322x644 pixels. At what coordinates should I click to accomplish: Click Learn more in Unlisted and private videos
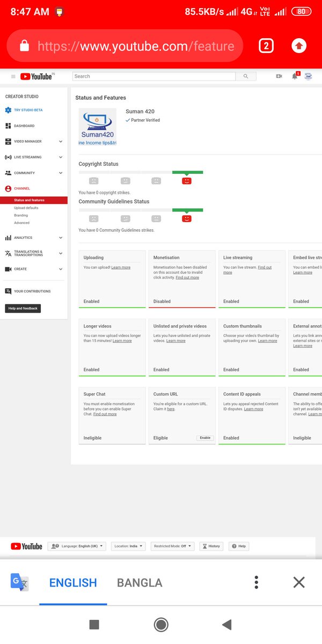click(x=176, y=341)
